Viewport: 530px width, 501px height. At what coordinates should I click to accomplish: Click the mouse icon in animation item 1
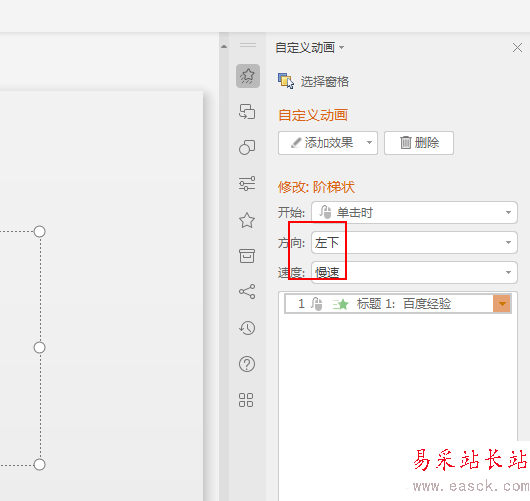(x=317, y=304)
